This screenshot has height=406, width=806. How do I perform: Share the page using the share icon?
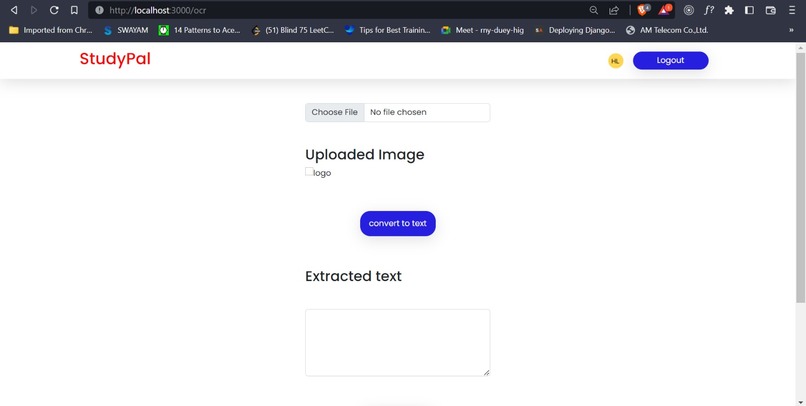click(x=614, y=10)
